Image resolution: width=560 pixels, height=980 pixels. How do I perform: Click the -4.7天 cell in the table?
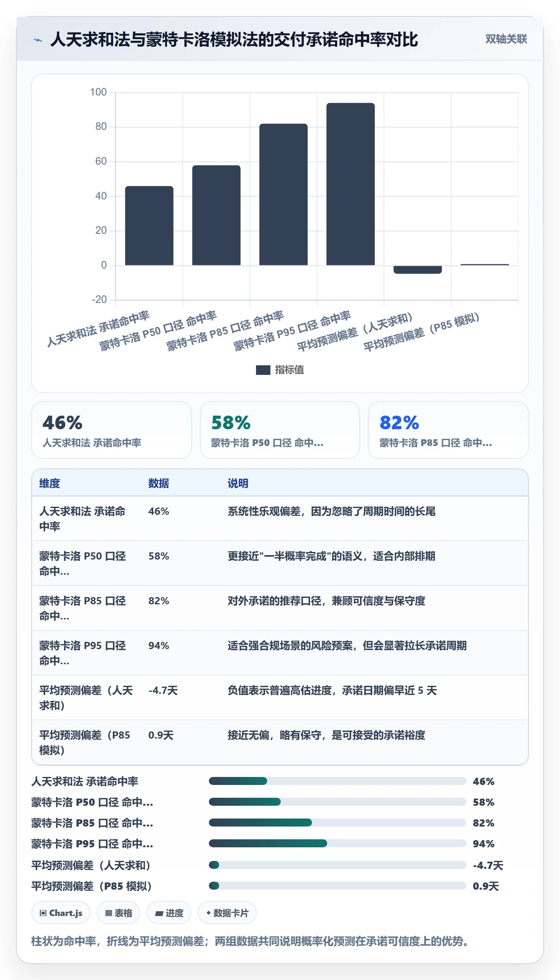point(163,690)
